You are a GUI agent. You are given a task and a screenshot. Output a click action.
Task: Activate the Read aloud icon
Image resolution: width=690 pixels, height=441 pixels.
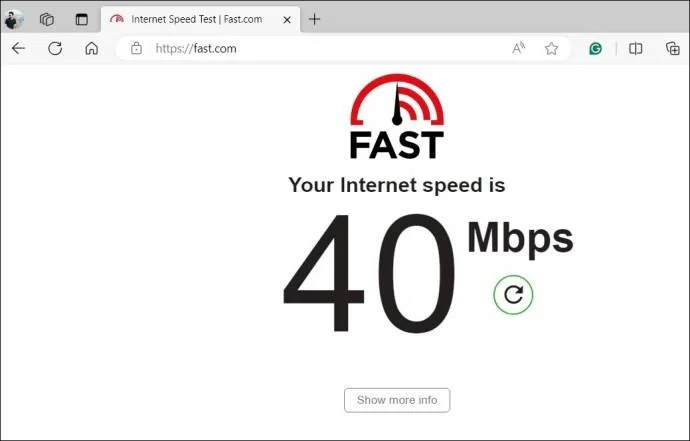(x=519, y=48)
